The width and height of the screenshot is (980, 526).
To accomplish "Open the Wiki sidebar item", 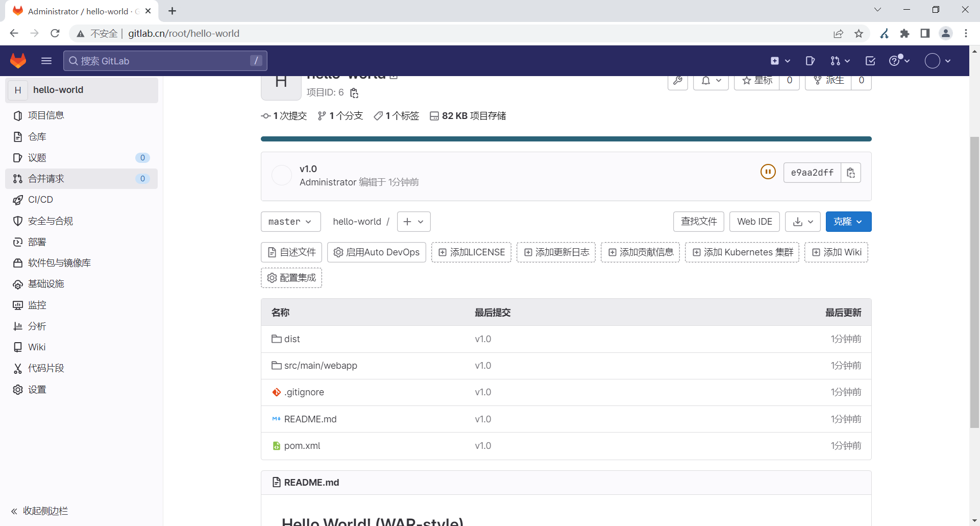I will point(82,347).
